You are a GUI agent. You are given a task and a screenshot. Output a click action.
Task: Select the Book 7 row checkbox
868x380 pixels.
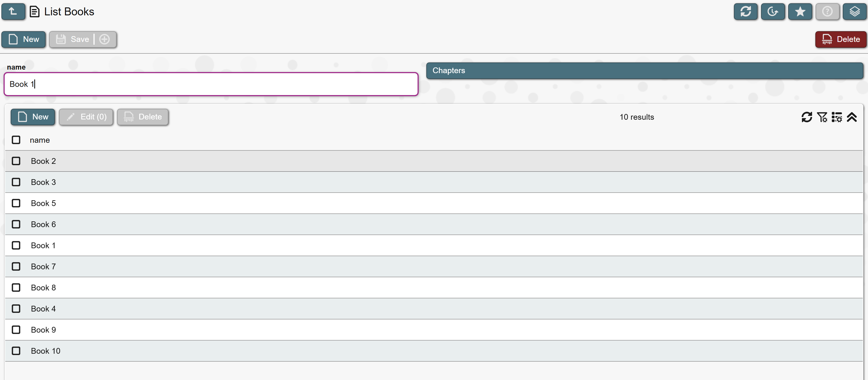click(x=16, y=267)
